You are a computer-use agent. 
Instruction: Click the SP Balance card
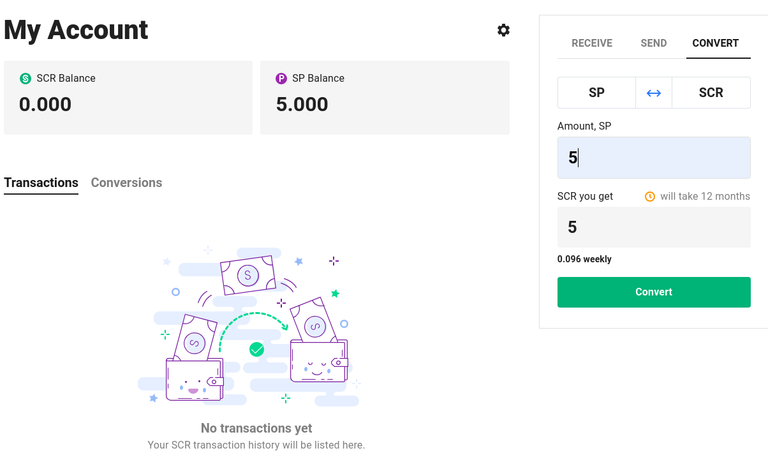pyautogui.click(x=384, y=97)
